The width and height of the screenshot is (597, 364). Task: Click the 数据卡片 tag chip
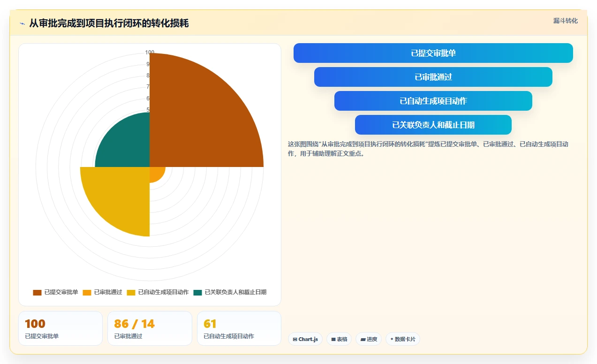click(402, 339)
